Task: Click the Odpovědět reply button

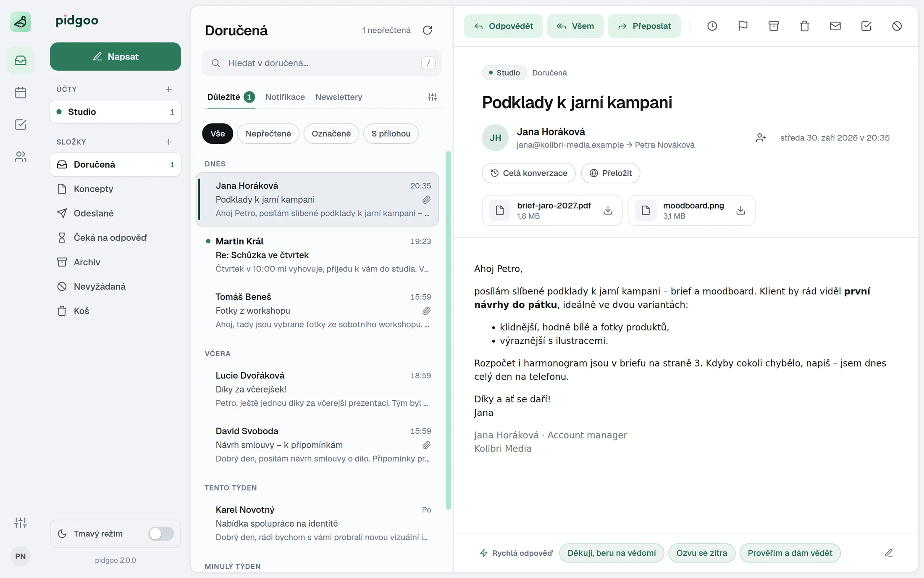Action: pyautogui.click(x=503, y=26)
